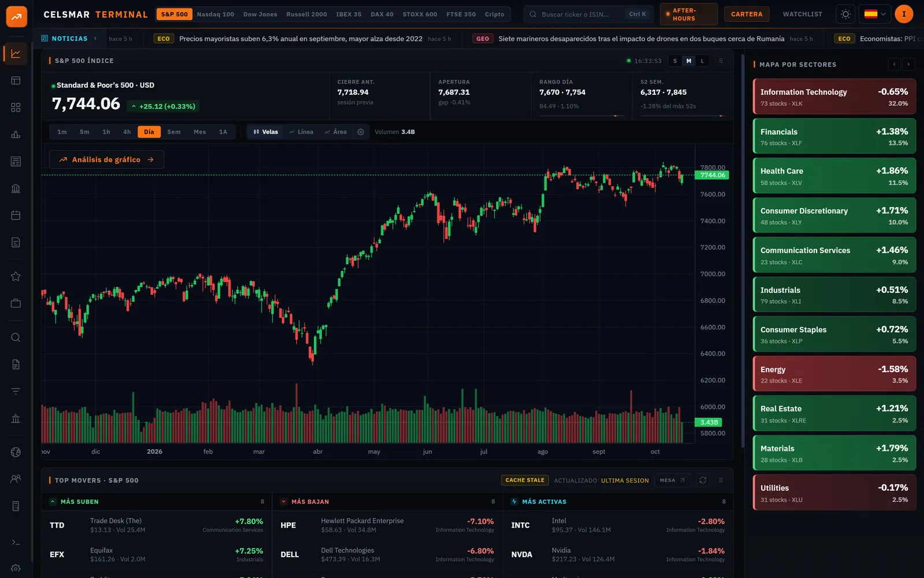The width and height of the screenshot is (924, 578).
Task: Open the newspaper icon in the sidebar
Action: [16, 161]
